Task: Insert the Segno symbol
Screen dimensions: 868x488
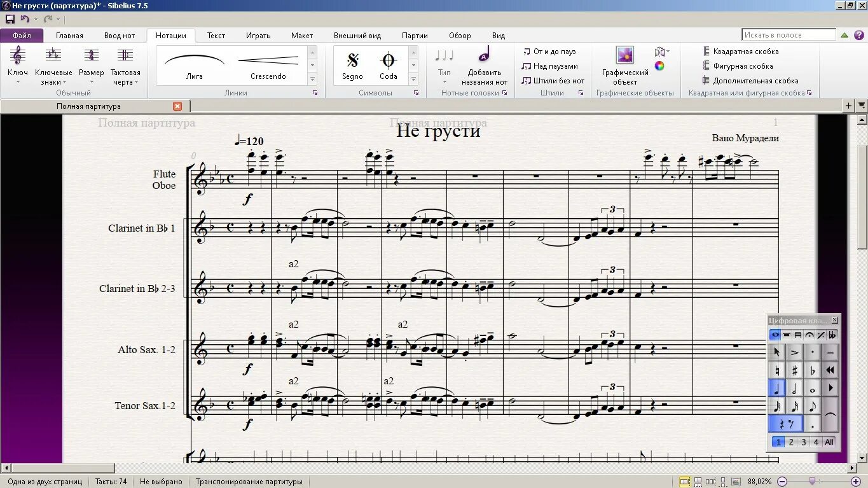Action: (x=352, y=66)
